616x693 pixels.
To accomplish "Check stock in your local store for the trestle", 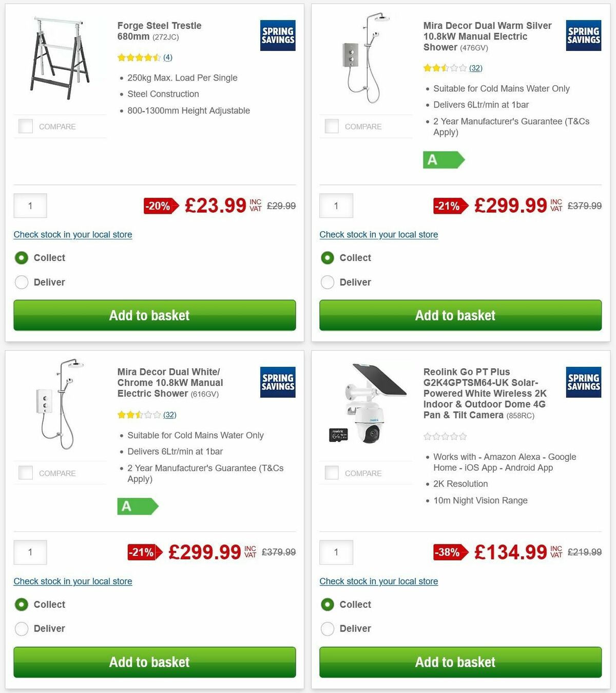I will [x=72, y=235].
